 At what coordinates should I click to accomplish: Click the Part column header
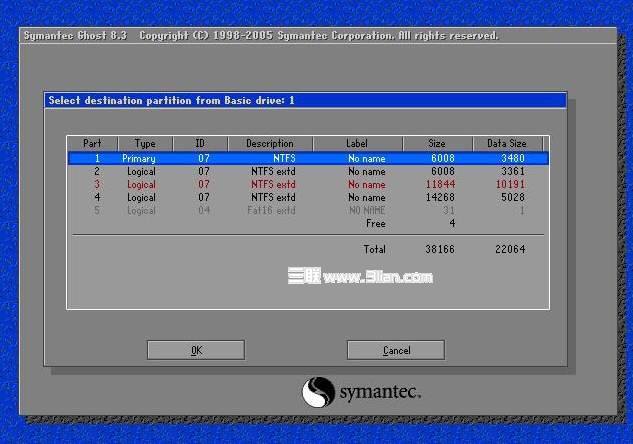92,143
